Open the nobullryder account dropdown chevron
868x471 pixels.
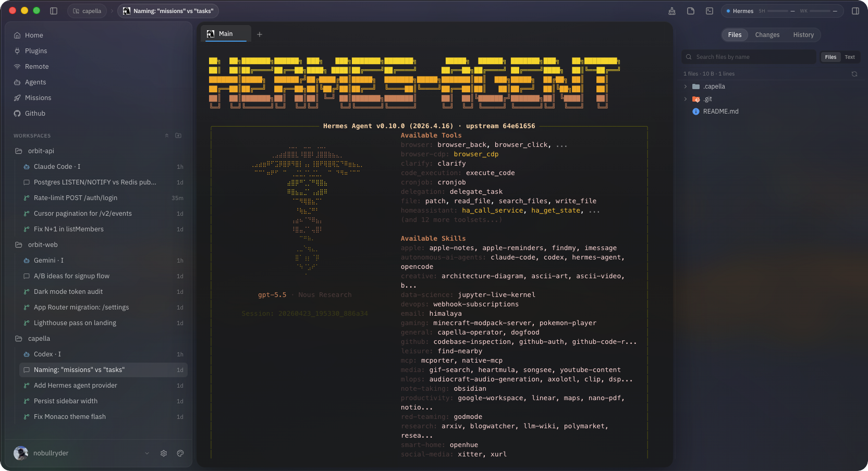147,453
